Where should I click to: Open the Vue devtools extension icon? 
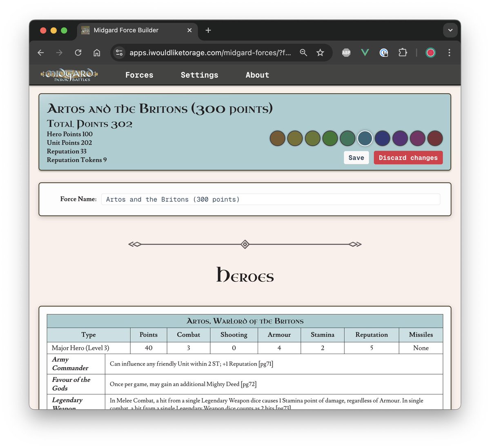[365, 53]
